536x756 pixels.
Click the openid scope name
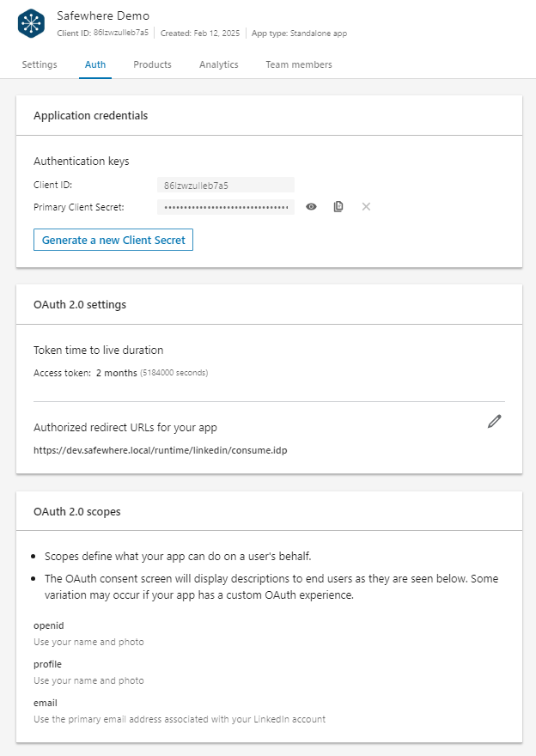click(48, 625)
